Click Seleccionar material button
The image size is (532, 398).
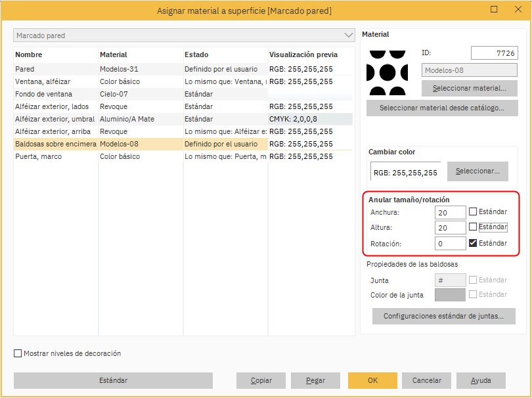click(x=469, y=88)
